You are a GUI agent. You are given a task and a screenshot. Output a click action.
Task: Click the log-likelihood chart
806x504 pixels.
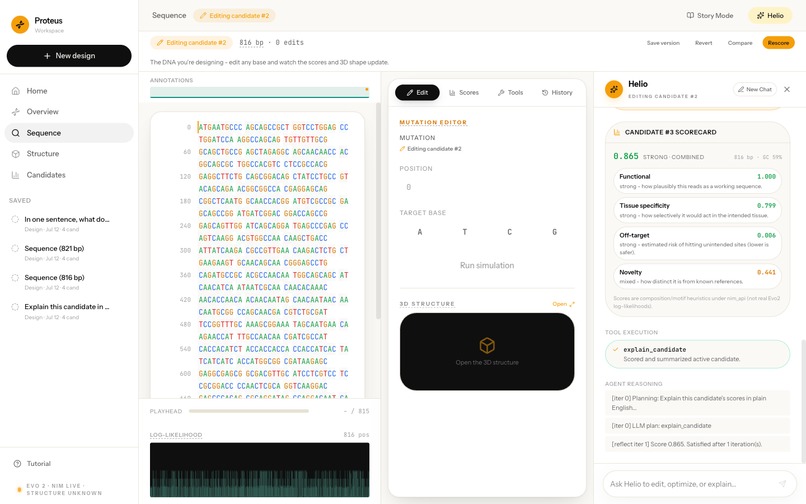pyautogui.click(x=260, y=470)
